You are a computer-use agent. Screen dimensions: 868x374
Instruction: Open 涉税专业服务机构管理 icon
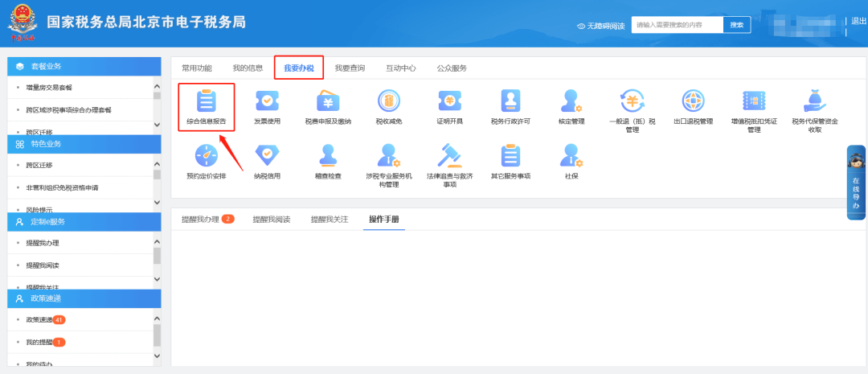[389, 156]
